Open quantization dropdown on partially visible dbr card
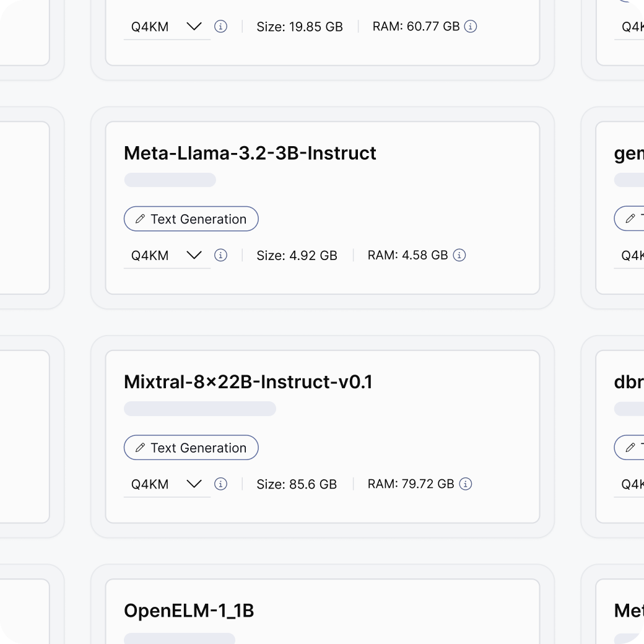Screen dimensions: 644x644 pyautogui.click(x=630, y=484)
